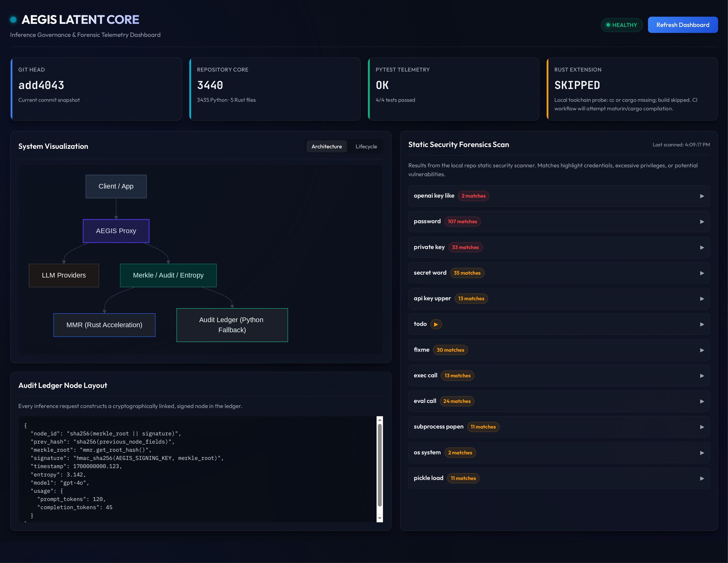Image resolution: width=728 pixels, height=563 pixels.
Task: Select the AEGIS Proxy diagram node
Action: [116, 231]
